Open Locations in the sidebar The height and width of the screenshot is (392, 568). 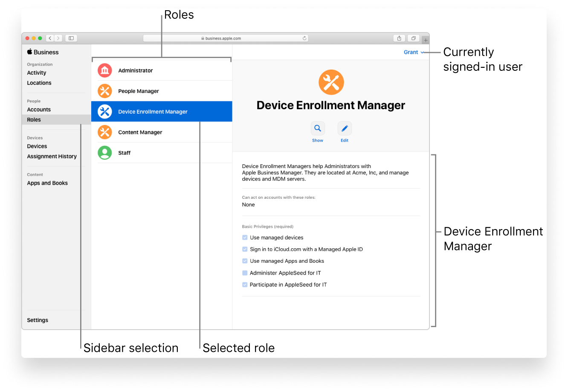tap(39, 83)
